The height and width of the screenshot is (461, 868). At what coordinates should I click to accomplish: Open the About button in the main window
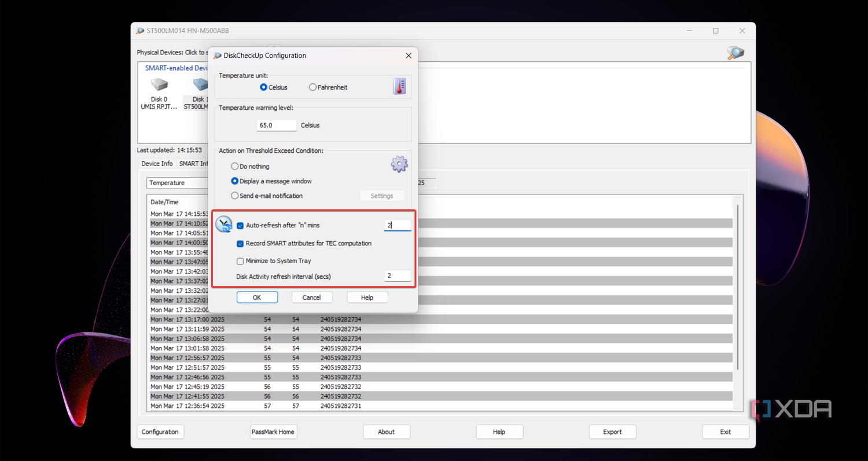(x=386, y=432)
